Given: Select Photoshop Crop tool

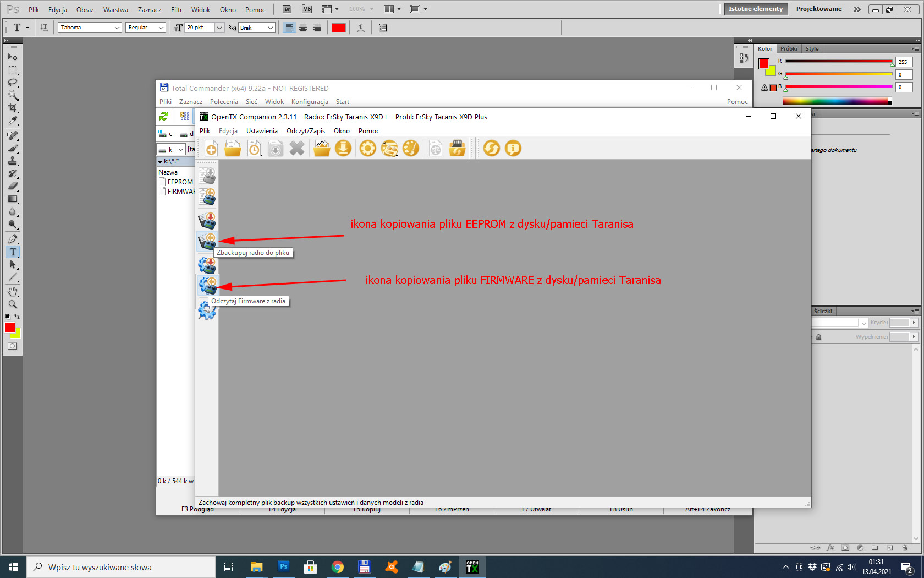Looking at the screenshot, I should 13,108.
